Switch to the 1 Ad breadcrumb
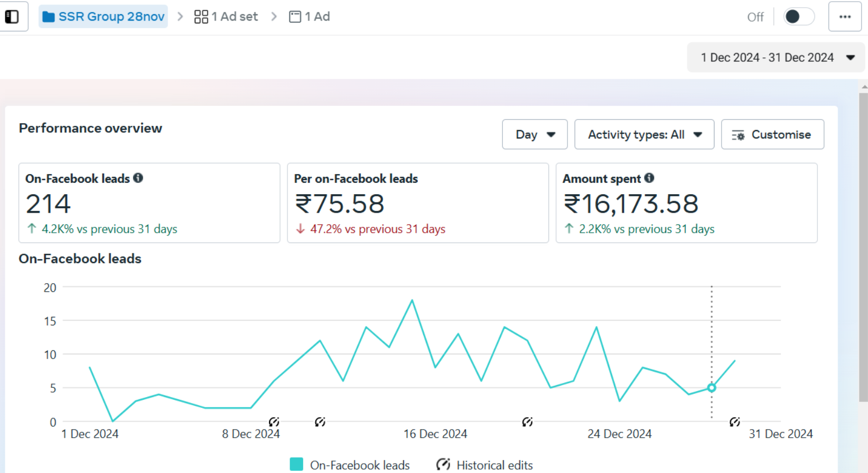 pyautogui.click(x=310, y=17)
